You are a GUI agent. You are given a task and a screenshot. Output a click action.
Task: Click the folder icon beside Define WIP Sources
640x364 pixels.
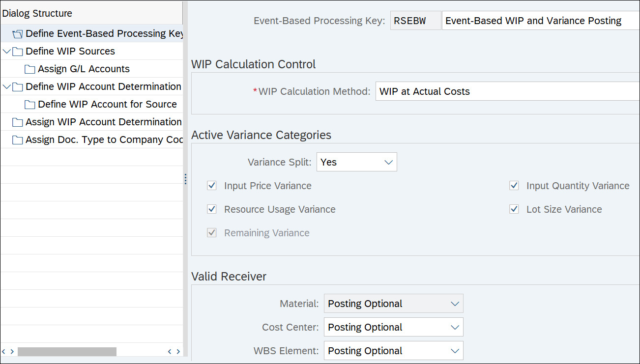(x=18, y=52)
